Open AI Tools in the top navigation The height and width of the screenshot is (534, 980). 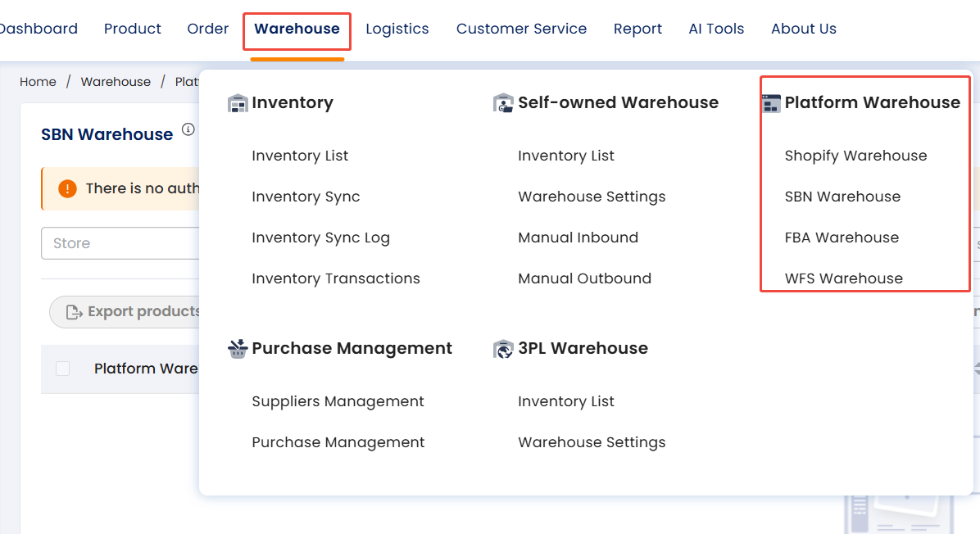(x=716, y=29)
